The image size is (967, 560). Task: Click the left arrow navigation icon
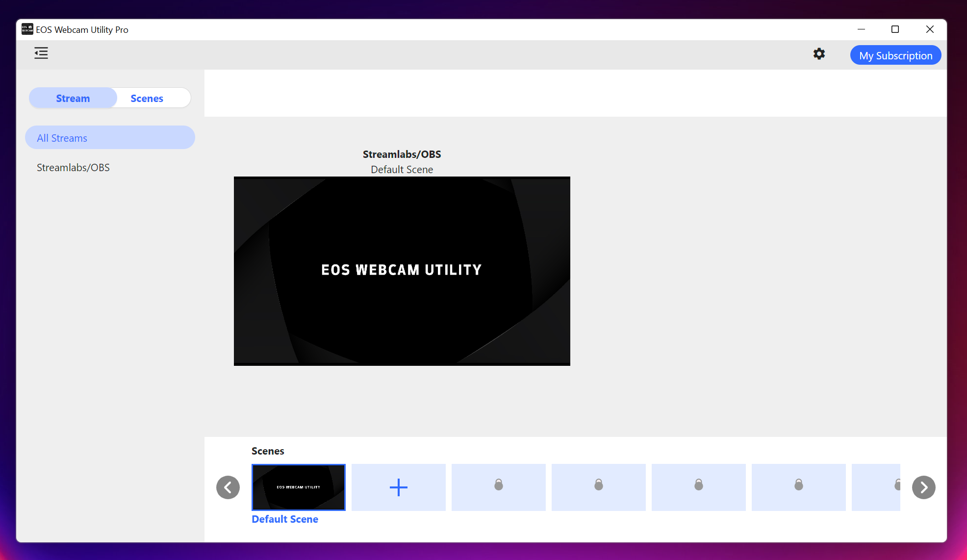click(x=228, y=487)
